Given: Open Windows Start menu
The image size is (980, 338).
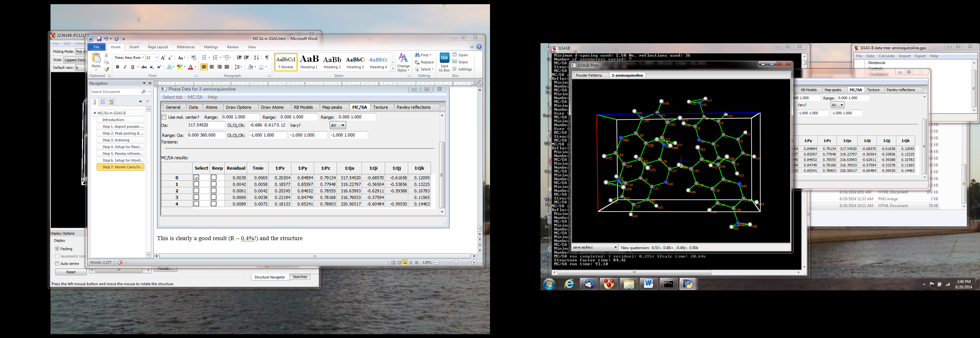Looking at the screenshot, I should [549, 284].
